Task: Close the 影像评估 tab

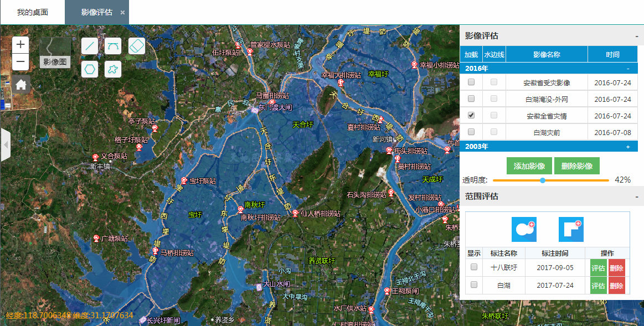Action: click(x=122, y=13)
